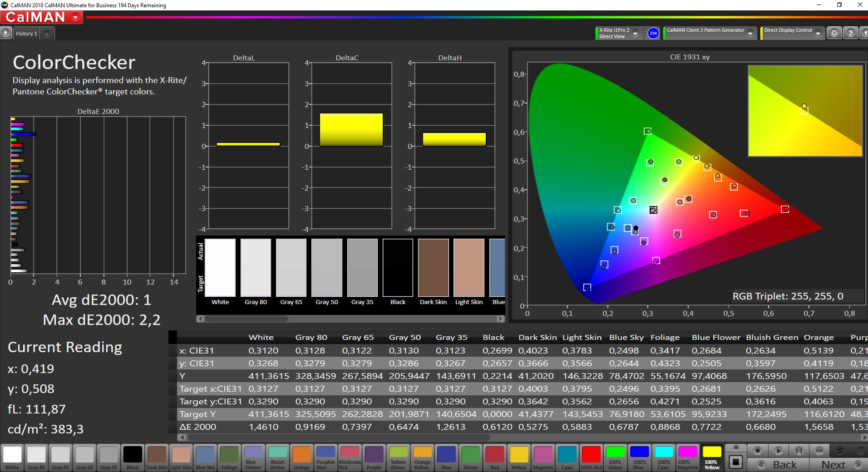Open settings with the gear icon

(x=834, y=33)
